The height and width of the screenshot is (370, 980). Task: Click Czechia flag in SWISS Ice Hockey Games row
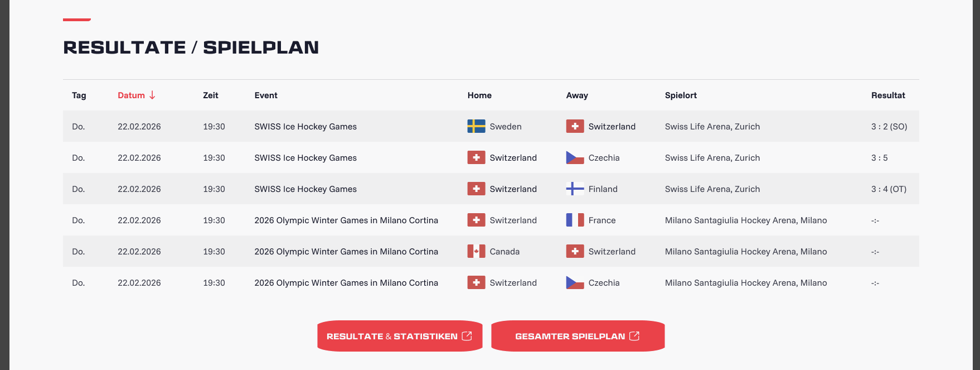(x=575, y=157)
